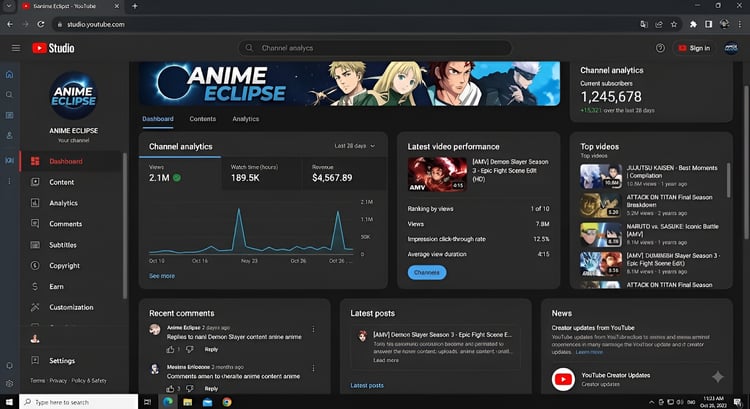Bookmark the page with the star icon
750x409 pixels.
point(674,24)
